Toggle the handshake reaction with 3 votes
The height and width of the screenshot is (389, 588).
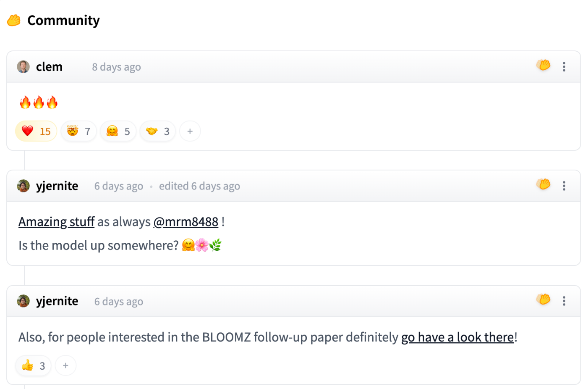click(157, 131)
